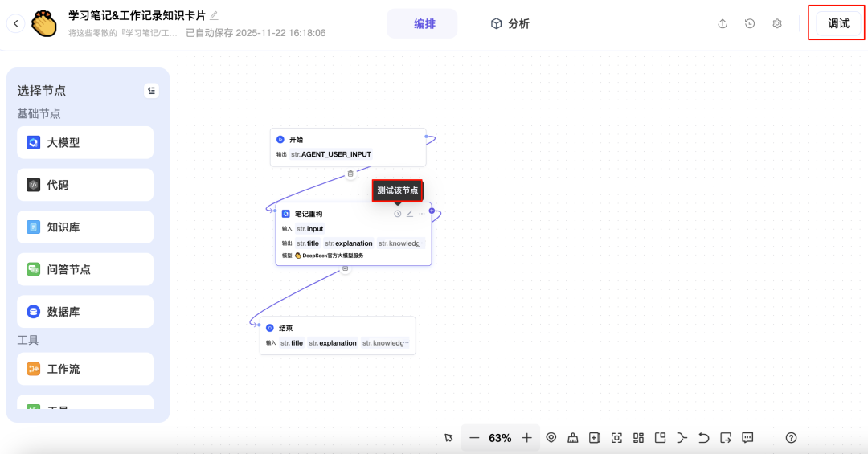This screenshot has height=454, width=868.
Task: Pick the 问答节点 item
Action: [85, 269]
